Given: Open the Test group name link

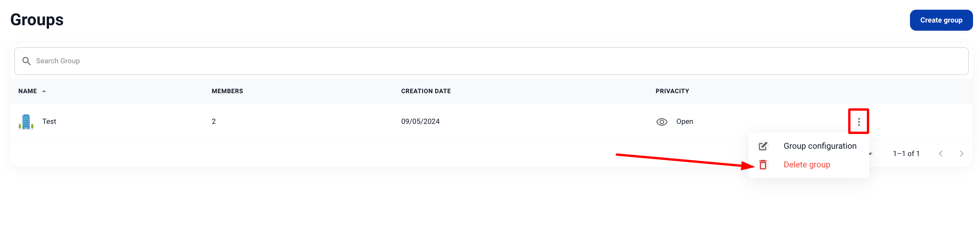Looking at the screenshot, I should pyautogui.click(x=49, y=122).
